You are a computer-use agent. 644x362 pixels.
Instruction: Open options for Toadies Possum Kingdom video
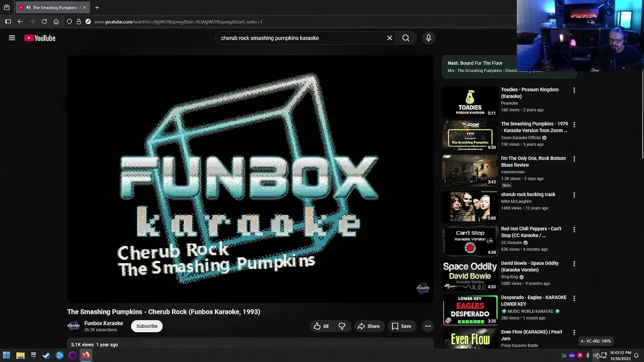574,90
